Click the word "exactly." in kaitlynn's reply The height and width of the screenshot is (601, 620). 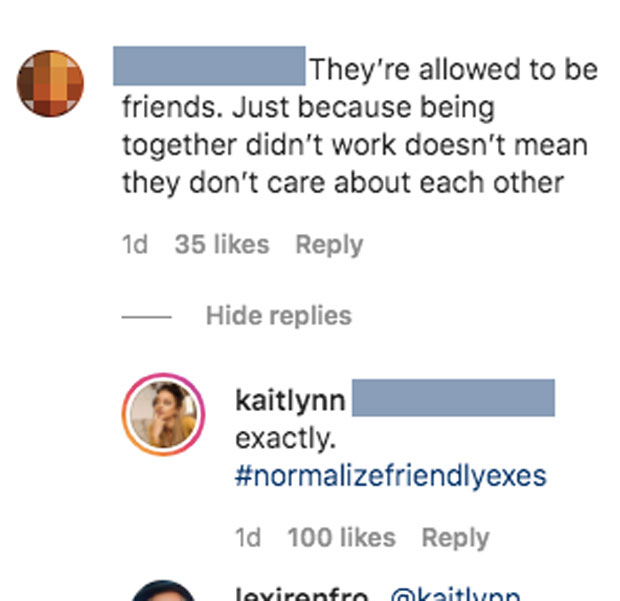(x=285, y=438)
